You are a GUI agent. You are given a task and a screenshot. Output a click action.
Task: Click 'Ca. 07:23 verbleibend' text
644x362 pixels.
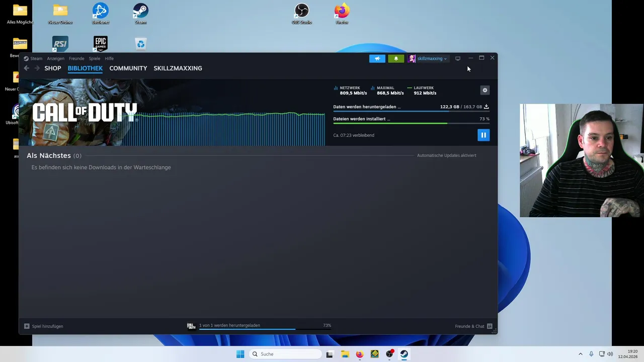(x=354, y=135)
